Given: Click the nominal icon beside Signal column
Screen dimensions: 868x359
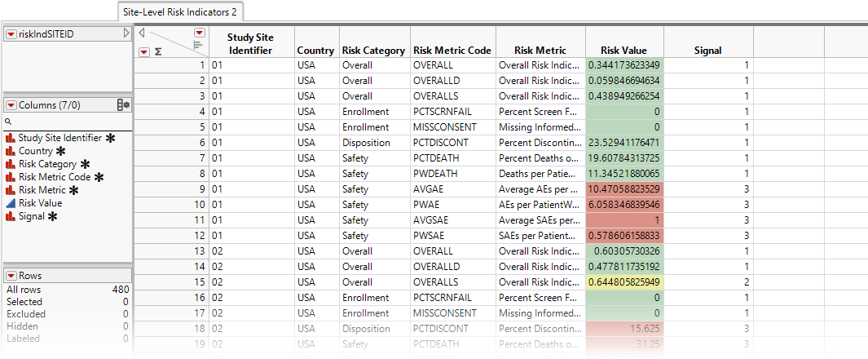Looking at the screenshot, I should [11, 216].
